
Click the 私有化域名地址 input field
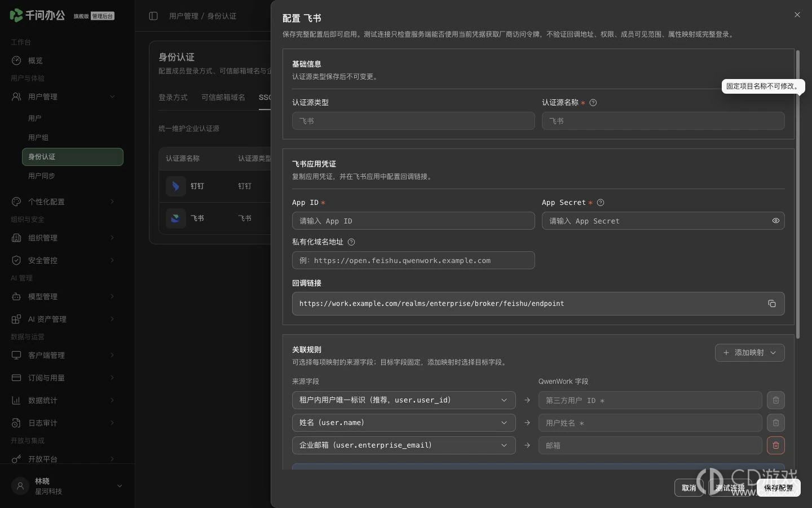(413, 260)
